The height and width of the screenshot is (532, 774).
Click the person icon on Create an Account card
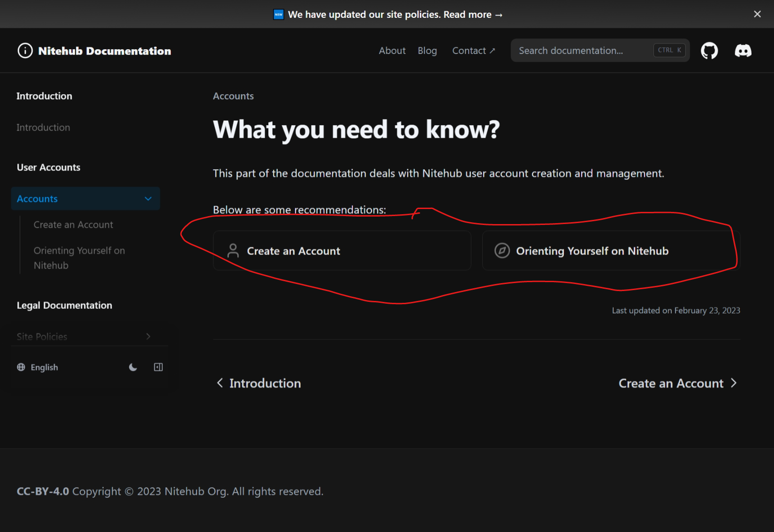pos(233,251)
